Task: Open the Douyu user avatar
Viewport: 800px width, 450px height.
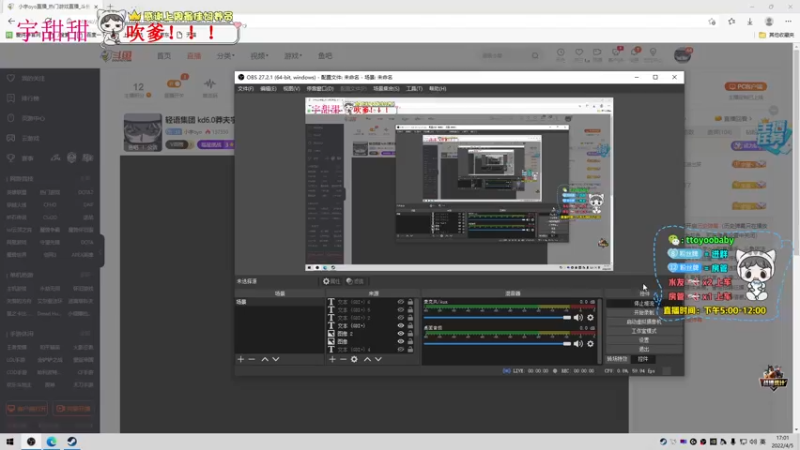Action: tap(682, 55)
